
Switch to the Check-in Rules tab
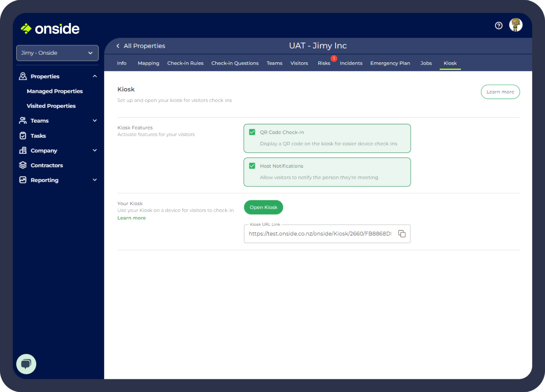point(185,63)
